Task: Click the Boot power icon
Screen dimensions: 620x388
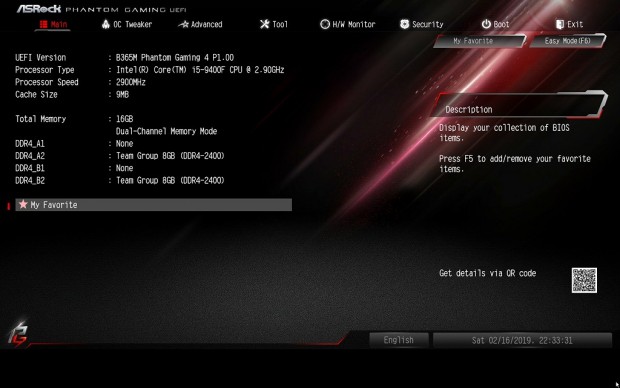Action: click(486, 25)
